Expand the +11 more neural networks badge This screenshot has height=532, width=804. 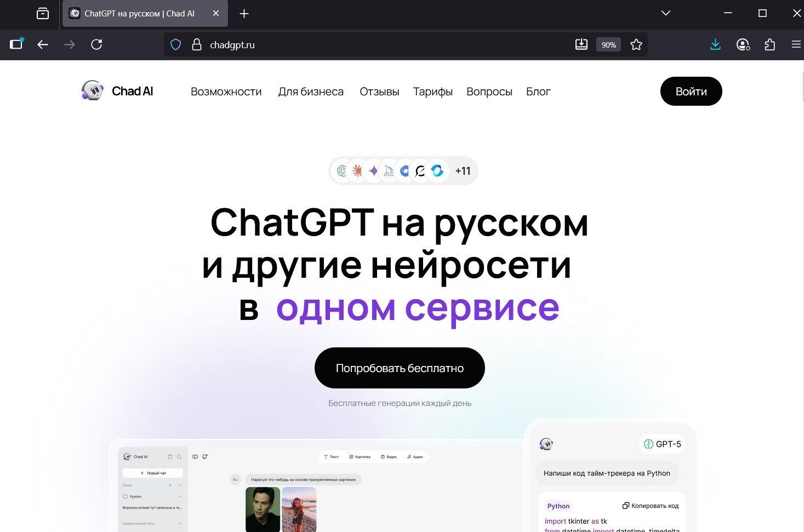click(x=463, y=171)
